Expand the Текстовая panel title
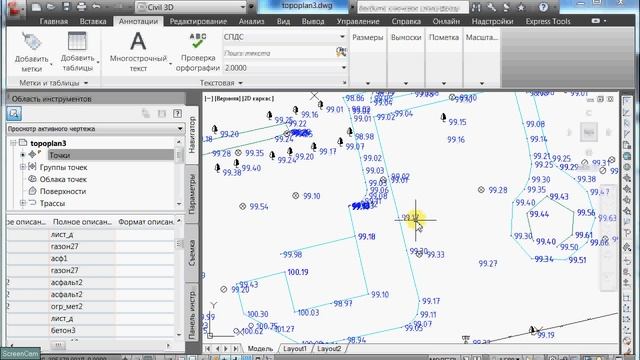Screen dimensions: 640x360 coord(221,83)
